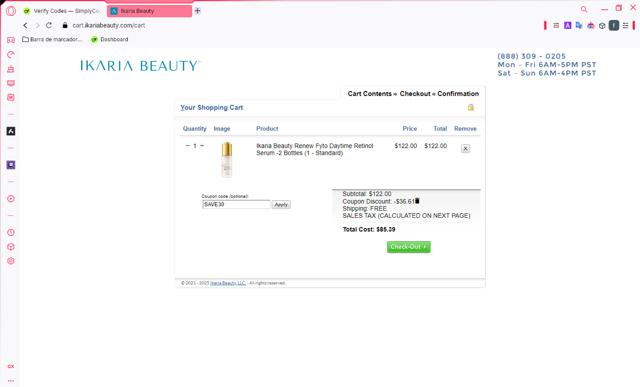Click the yellow padlock icon in the cart header
The width and height of the screenshot is (640, 387).
point(471,107)
